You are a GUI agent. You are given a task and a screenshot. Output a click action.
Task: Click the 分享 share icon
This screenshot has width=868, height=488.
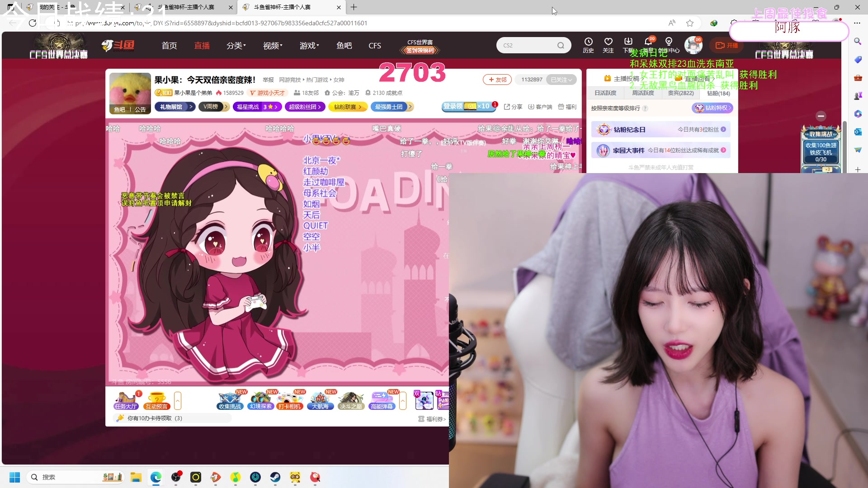point(513,107)
